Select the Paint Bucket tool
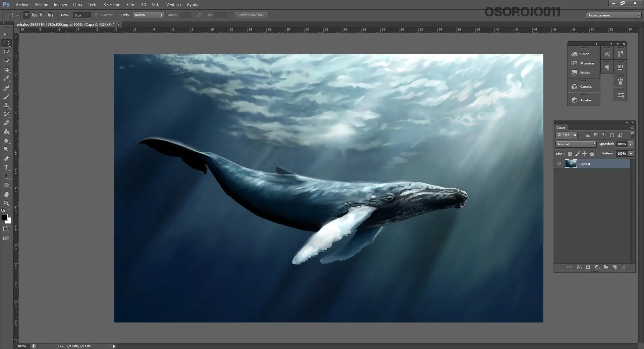This screenshot has width=644, height=349. (x=6, y=132)
